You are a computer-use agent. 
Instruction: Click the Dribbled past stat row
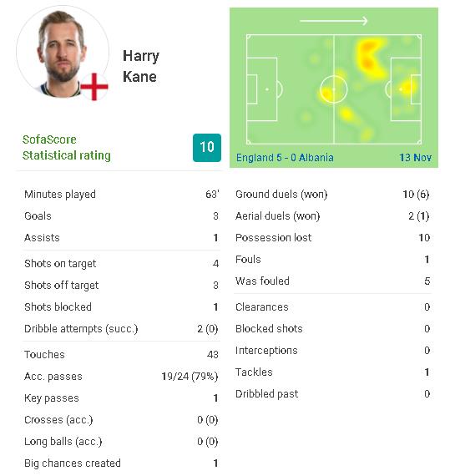tap(332, 394)
